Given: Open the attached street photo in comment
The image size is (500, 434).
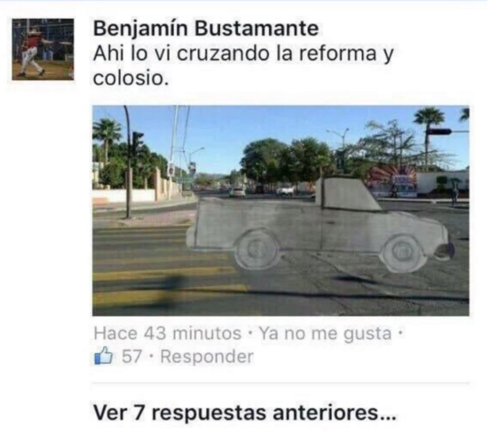Looking at the screenshot, I should 281,210.
